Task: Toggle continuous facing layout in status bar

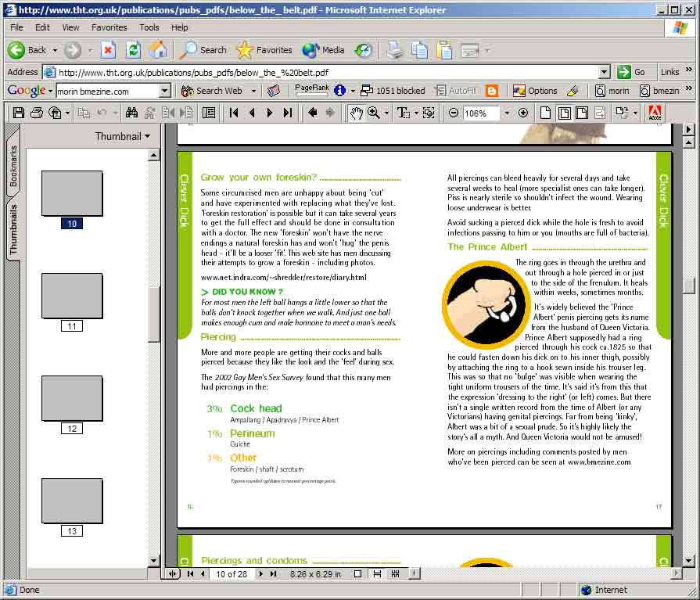Action: pos(396,574)
